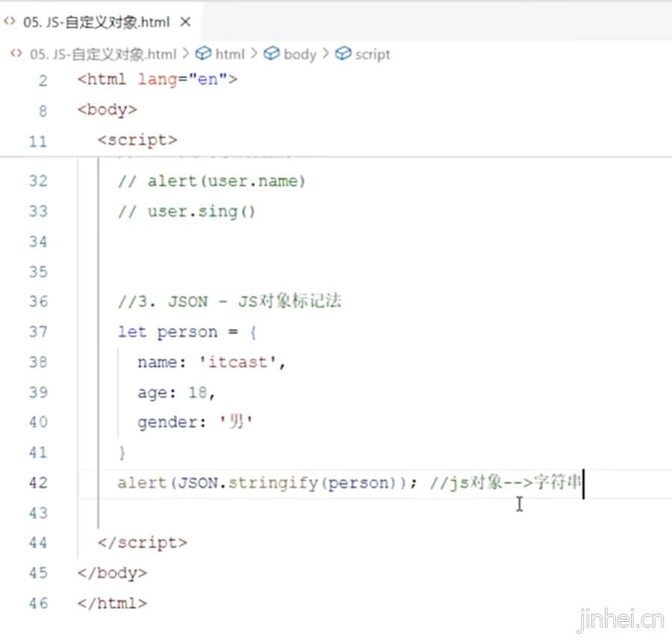The width and height of the screenshot is (672, 639).
Task: Click the opening brace on line 37
Action: (253, 333)
